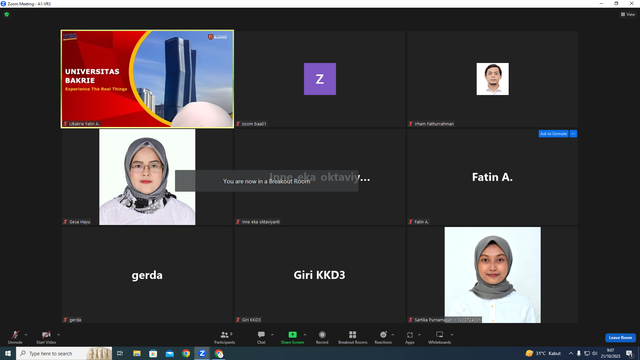The width and height of the screenshot is (640, 360).
Task: Select UBakrie Fatin A. video tile
Action: pyautogui.click(x=147, y=79)
